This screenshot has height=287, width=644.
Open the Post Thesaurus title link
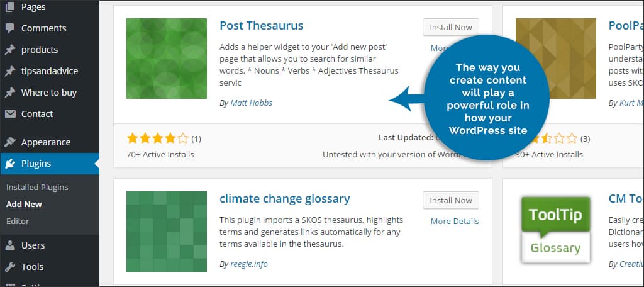261,26
